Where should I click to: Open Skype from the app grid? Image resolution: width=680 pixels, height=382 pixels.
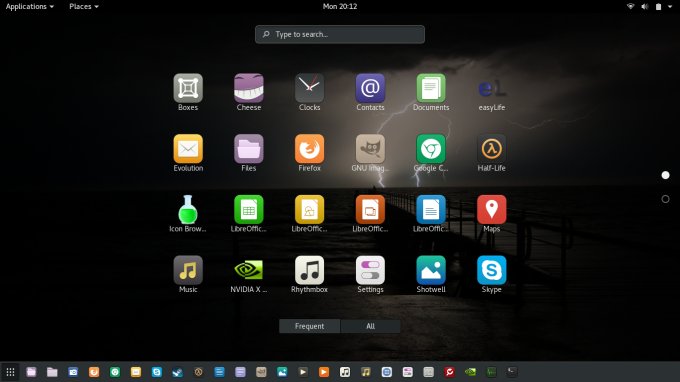(x=491, y=271)
